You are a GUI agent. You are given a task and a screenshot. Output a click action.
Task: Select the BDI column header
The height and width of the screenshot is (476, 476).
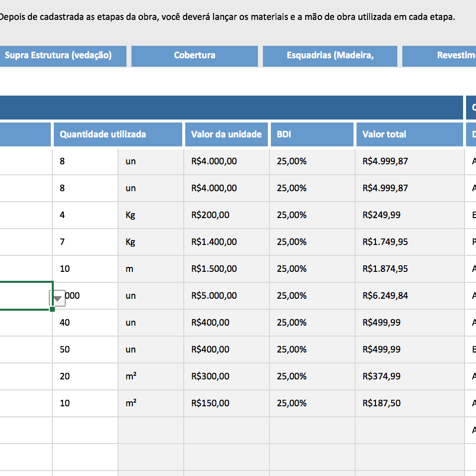pyautogui.click(x=312, y=134)
